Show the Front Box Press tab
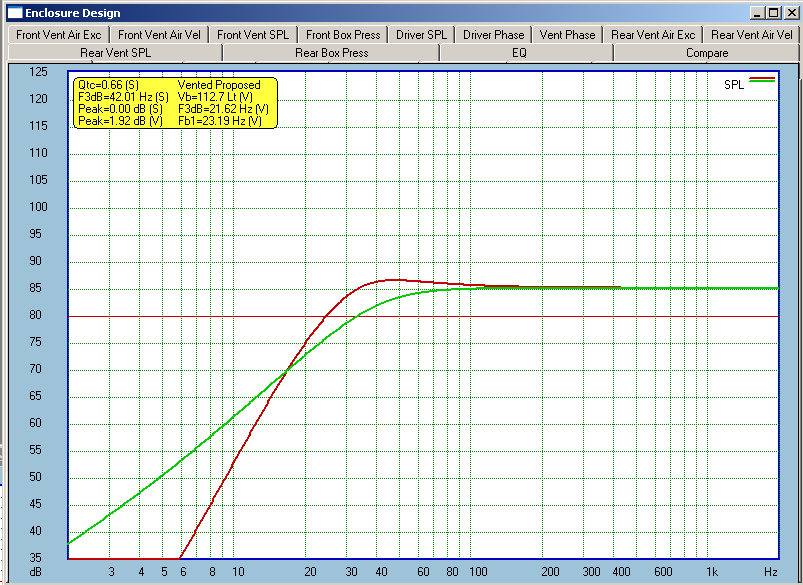The image size is (803, 585). coord(343,35)
